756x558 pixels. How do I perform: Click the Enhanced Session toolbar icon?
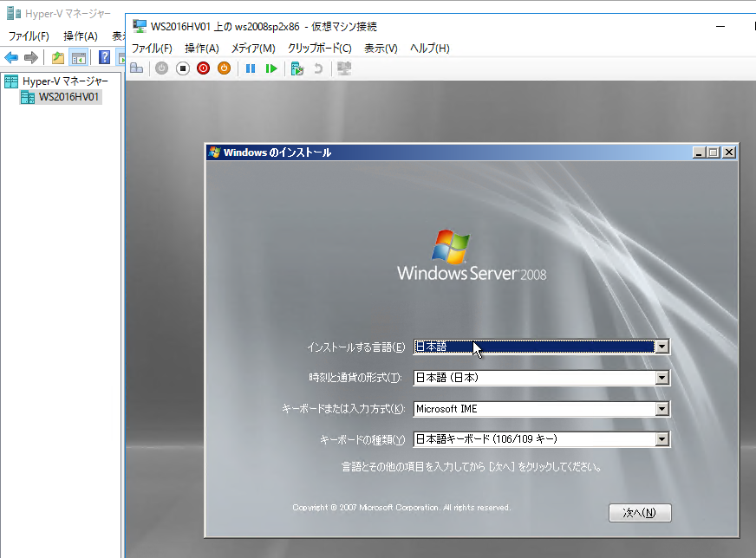pos(344,68)
